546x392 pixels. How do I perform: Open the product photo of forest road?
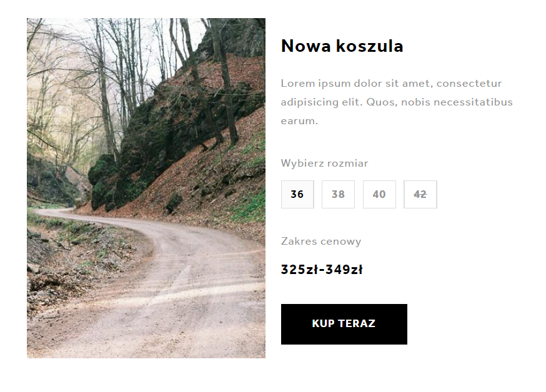[146, 188]
